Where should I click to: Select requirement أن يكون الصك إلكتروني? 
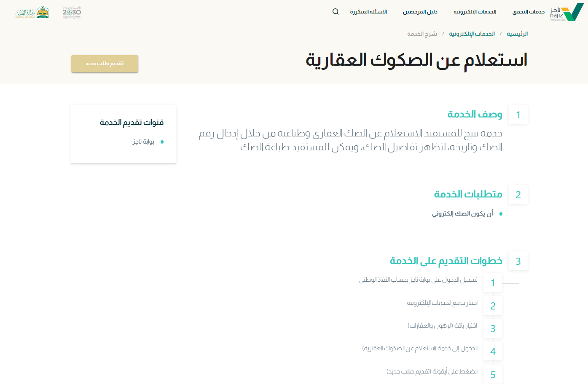[x=462, y=214]
